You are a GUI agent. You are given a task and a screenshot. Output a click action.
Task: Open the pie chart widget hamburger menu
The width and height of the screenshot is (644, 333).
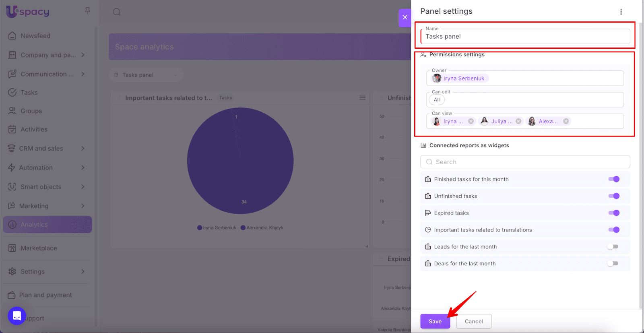362,98
